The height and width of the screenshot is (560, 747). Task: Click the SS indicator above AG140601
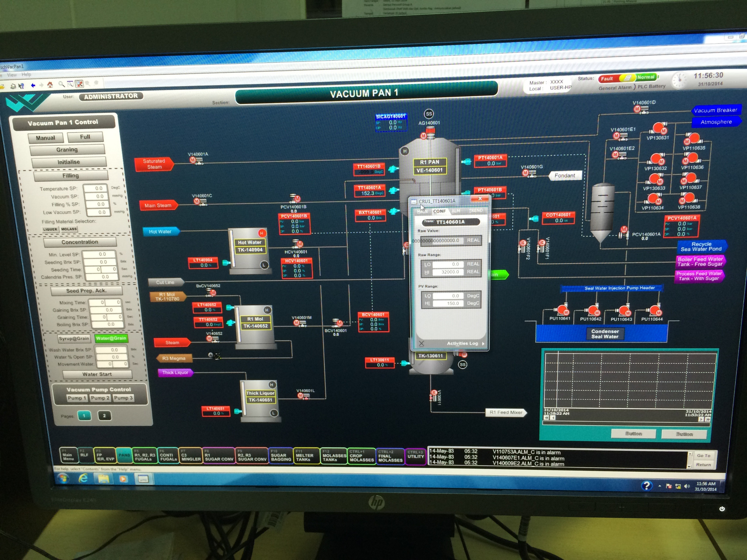429,114
